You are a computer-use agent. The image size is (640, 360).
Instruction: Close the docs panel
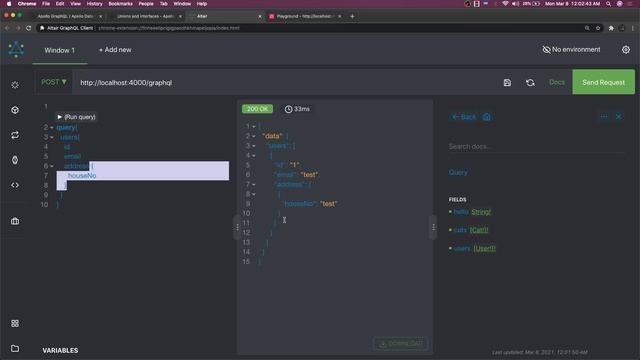tap(619, 117)
